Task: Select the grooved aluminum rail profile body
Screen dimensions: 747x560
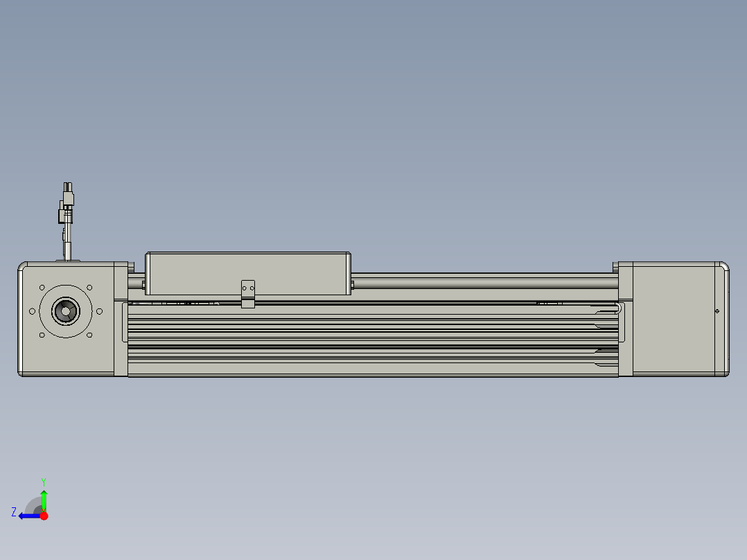Action: (373, 340)
